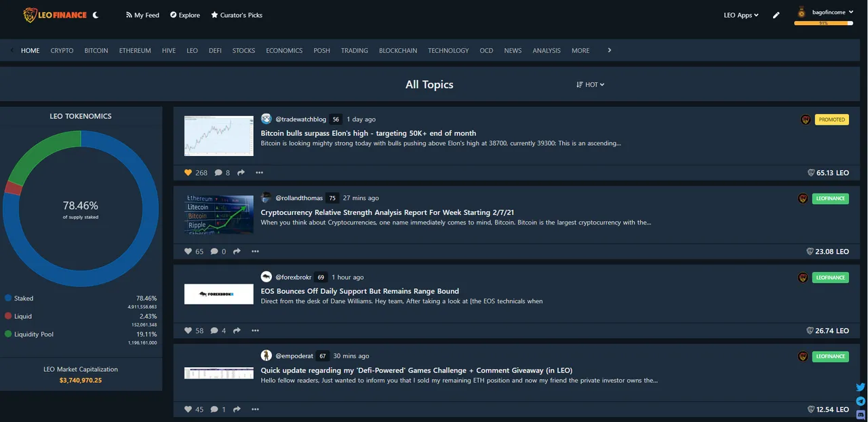Click the pencil icon to write a post
This screenshot has width=868, height=422.
(776, 15)
